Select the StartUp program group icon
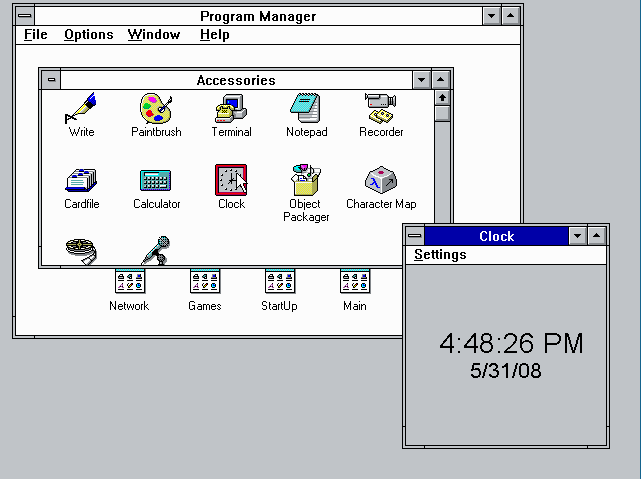Screen dimensions: 641x479 (x=280, y=281)
